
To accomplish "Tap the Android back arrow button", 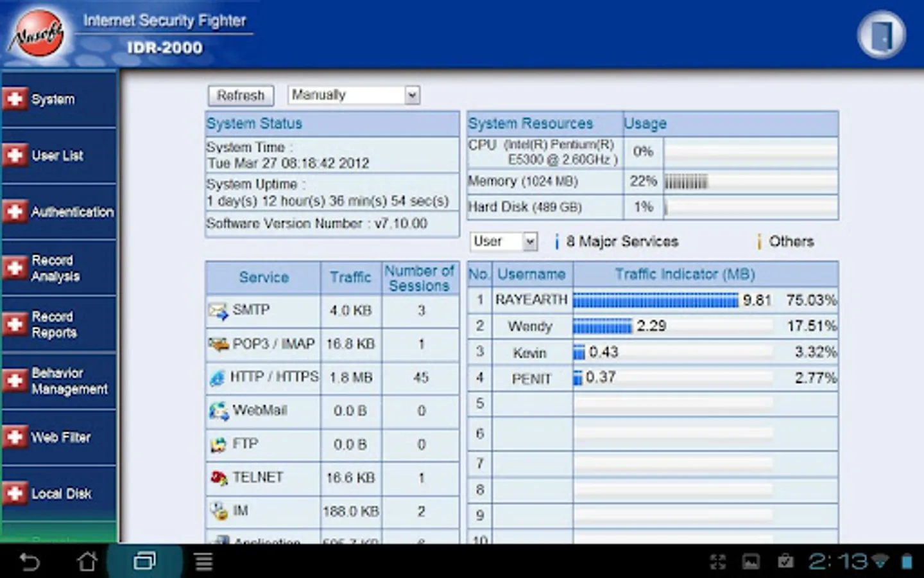I will [x=30, y=562].
